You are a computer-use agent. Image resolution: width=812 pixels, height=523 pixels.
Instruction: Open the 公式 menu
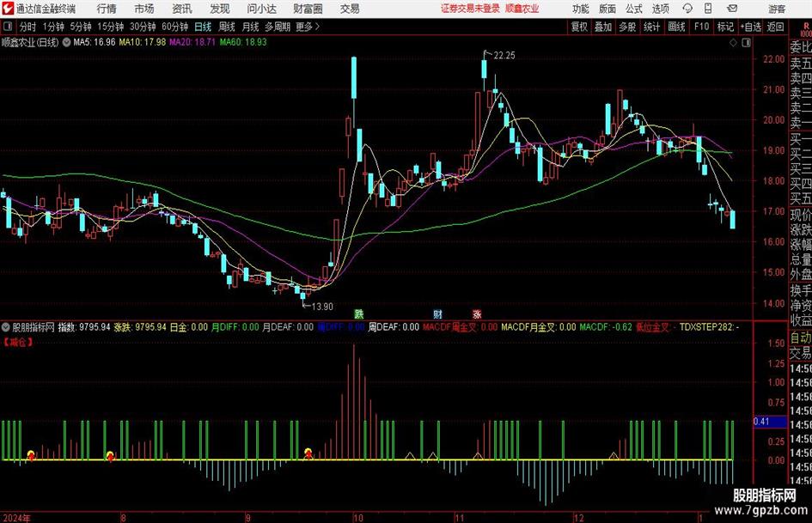coord(634,9)
